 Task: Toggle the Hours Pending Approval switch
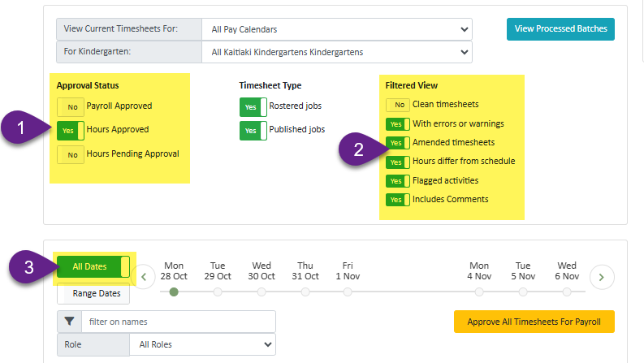click(71, 154)
